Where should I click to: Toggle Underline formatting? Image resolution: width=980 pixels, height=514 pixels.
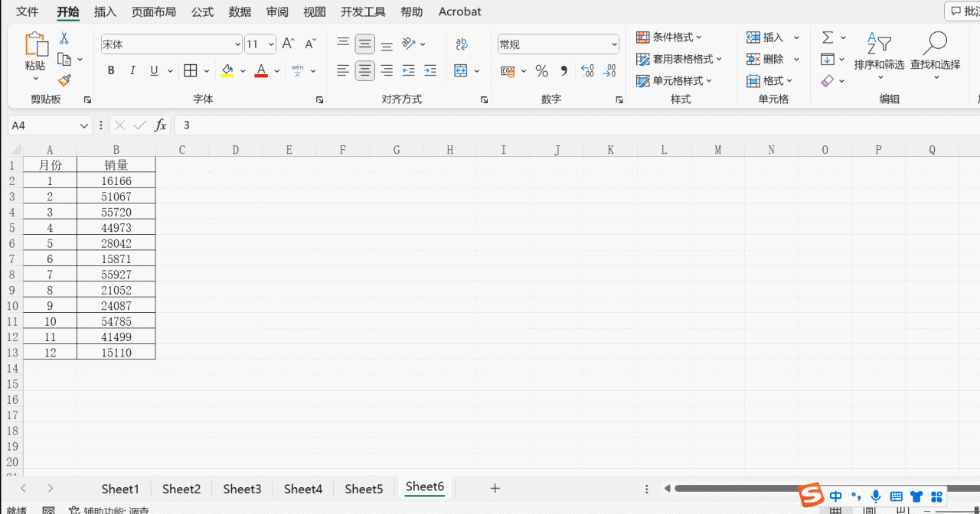pos(154,70)
